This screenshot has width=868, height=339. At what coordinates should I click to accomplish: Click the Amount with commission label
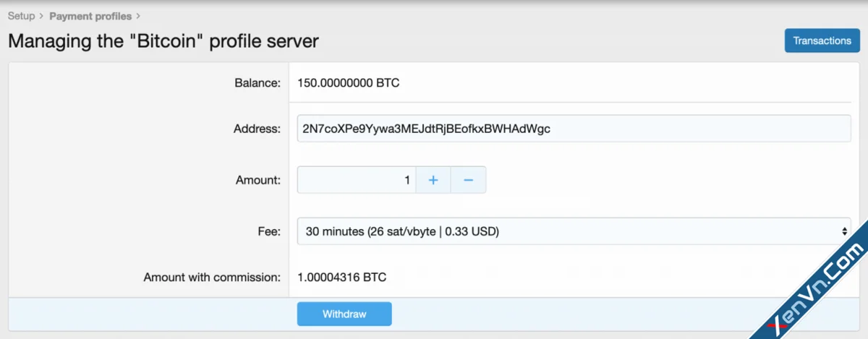click(x=211, y=277)
